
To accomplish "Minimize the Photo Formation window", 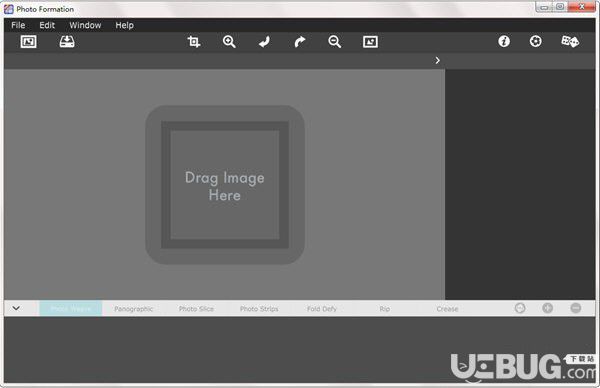I will [544, 7].
